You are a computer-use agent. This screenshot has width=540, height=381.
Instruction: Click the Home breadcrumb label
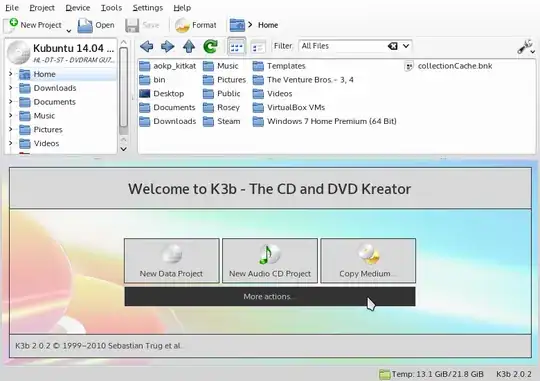click(268, 25)
